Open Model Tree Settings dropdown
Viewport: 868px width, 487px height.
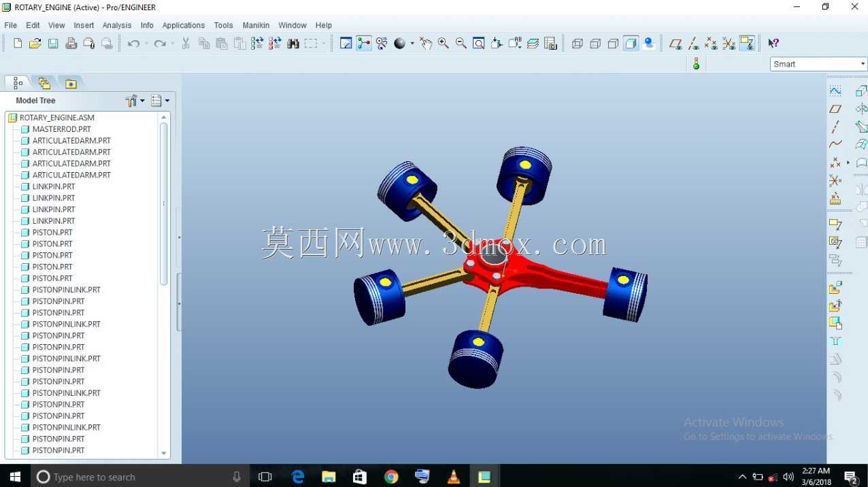coord(161,101)
